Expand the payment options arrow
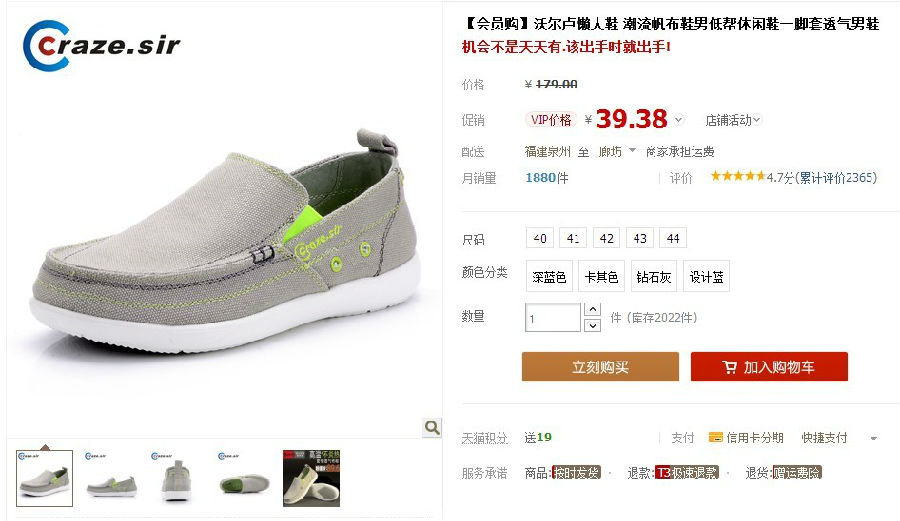Image resolution: width=900 pixels, height=521 pixels. pos(874,438)
